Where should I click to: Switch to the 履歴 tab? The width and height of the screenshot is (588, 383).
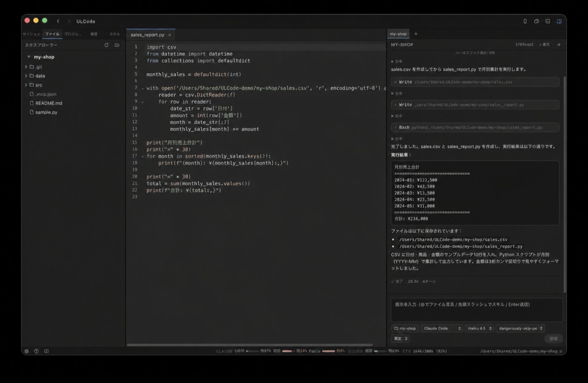pyautogui.click(x=94, y=34)
